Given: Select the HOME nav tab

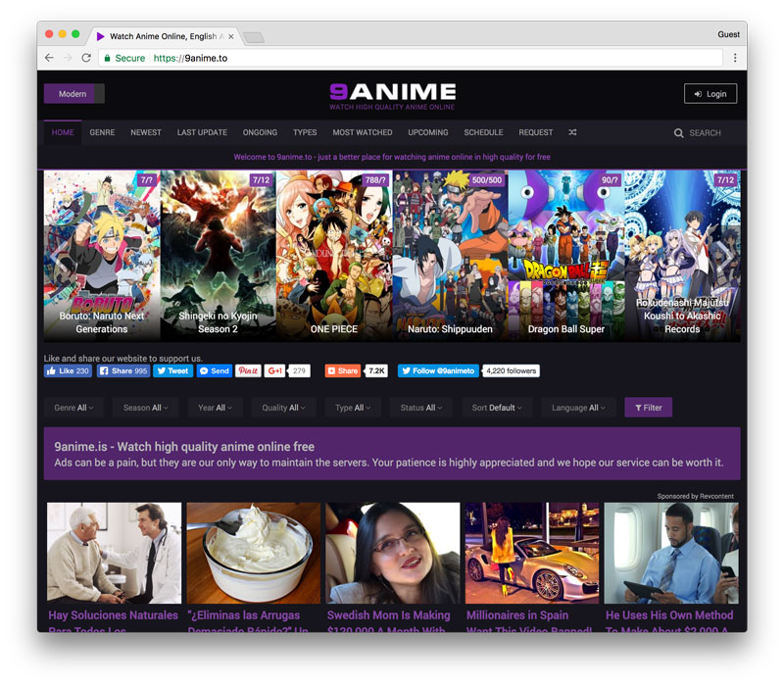Looking at the screenshot, I should (x=63, y=132).
